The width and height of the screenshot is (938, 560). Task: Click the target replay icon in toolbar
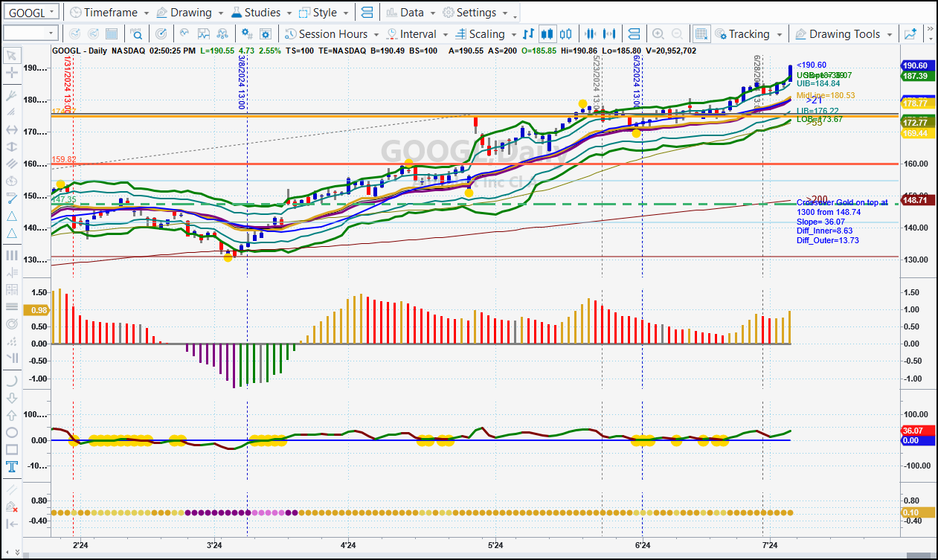coord(162,34)
